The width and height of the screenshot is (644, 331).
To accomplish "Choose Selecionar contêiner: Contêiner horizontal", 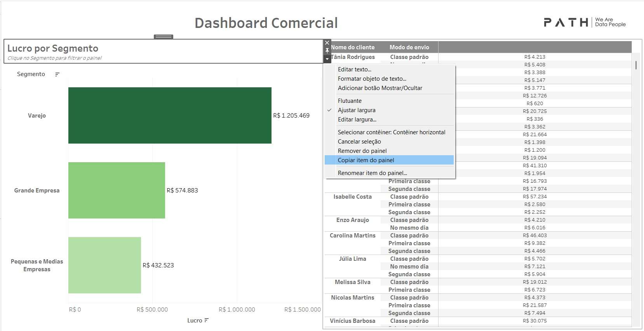I will [391, 132].
